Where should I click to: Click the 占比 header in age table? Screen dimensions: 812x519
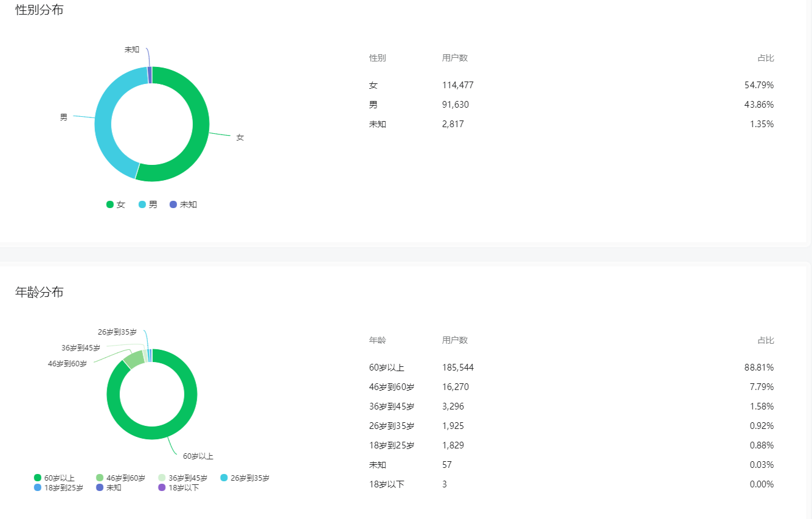coord(765,340)
